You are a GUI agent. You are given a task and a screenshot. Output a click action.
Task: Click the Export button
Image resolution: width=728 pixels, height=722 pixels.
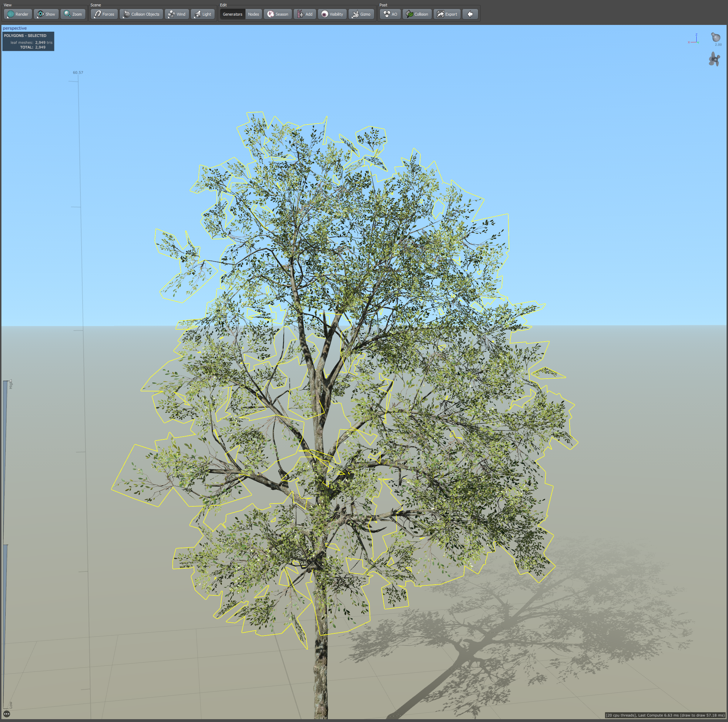pos(447,14)
